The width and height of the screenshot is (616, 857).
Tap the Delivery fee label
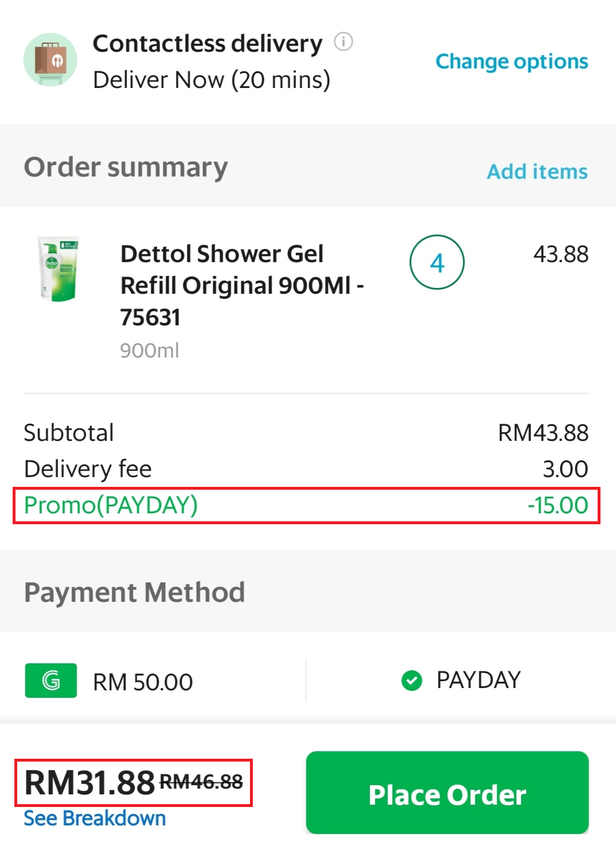point(88,469)
